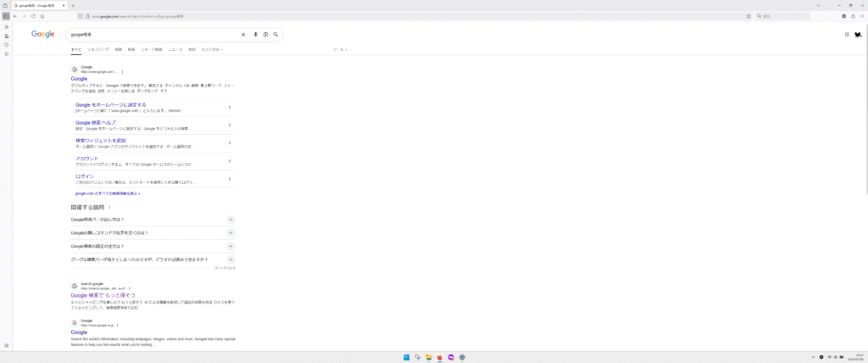Open the site security lock icon
868x363 pixels.
[x=87, y=16]
